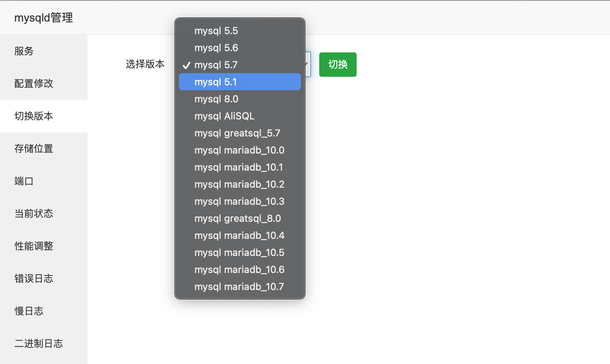This screenshot has width=610, height=364.
Task: Open the 存储位置 sidebar tab
Action: tap(44, 149)
